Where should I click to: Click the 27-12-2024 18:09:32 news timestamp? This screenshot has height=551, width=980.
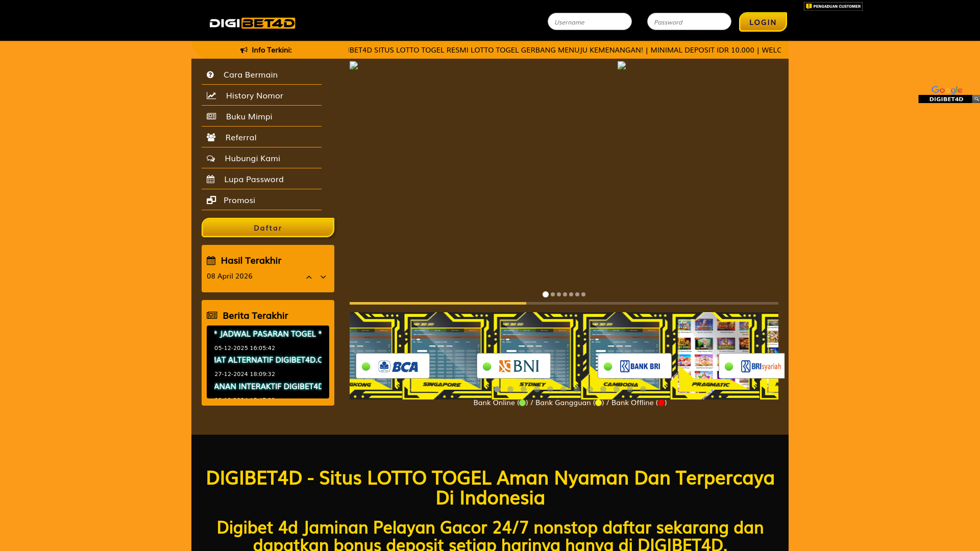pos(244,374)
